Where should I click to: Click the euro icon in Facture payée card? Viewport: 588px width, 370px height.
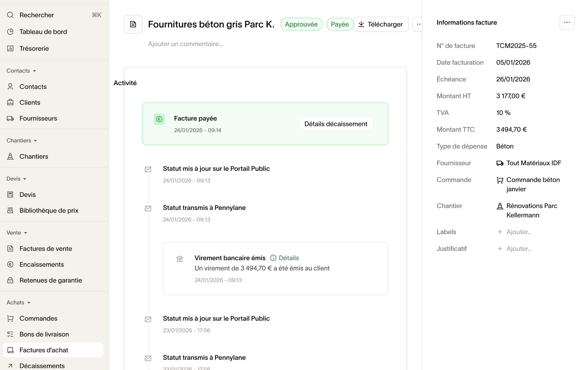[x=159, y=119]
